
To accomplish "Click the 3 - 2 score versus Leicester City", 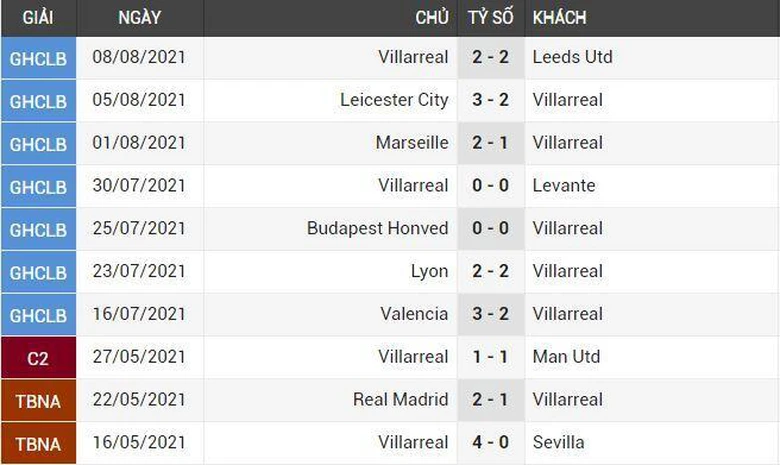I will [x=490, y=100].
